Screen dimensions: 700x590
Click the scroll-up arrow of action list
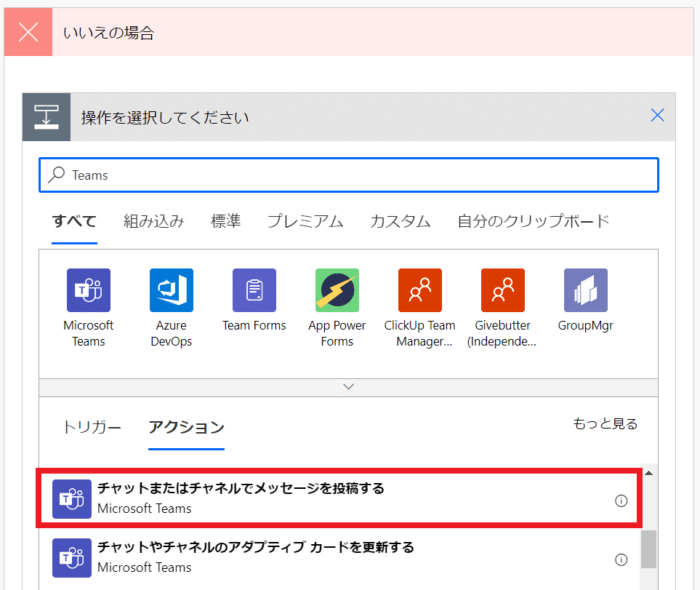[x=648, y=473]
